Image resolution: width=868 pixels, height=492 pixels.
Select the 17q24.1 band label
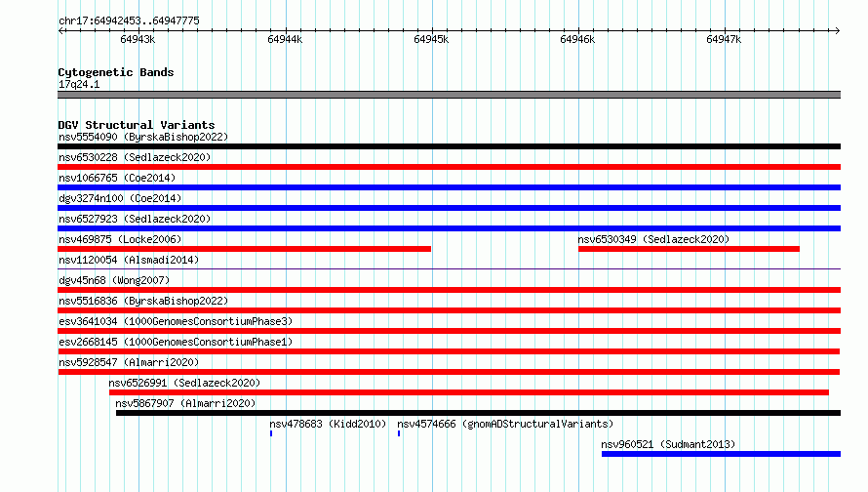pyautogui.click(x=79, y=84)
